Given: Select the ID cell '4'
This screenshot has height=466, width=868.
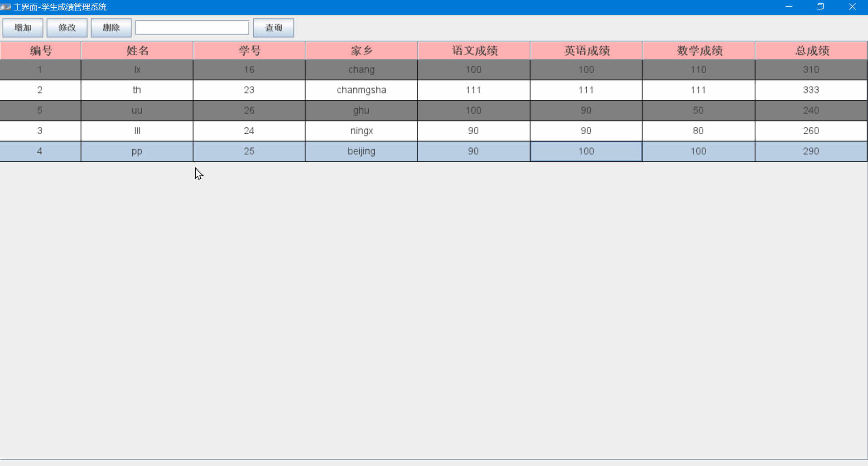Looking at the screenshot, I should (x=40, y=151).
